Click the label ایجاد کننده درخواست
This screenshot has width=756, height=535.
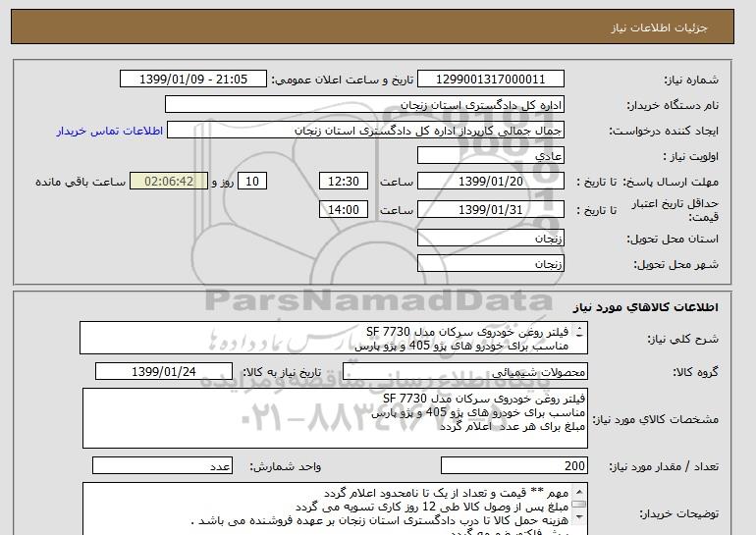tap(664, 131)
